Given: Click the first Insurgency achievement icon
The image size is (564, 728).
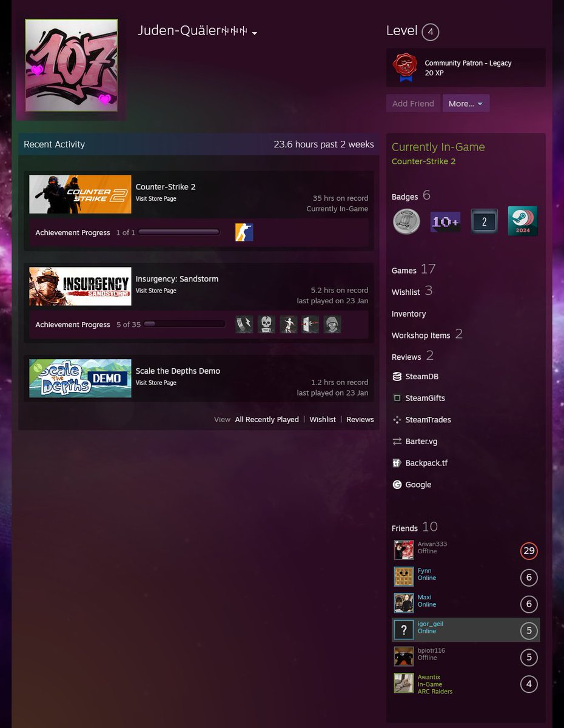Looking at the screenshot, I should (x=244, y=325).
